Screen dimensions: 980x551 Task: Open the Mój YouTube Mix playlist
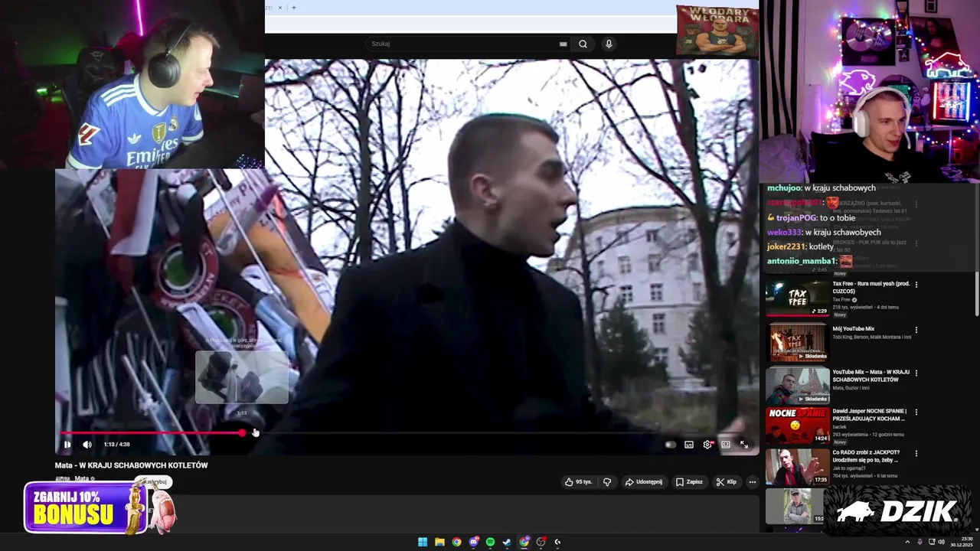point(854,328)
